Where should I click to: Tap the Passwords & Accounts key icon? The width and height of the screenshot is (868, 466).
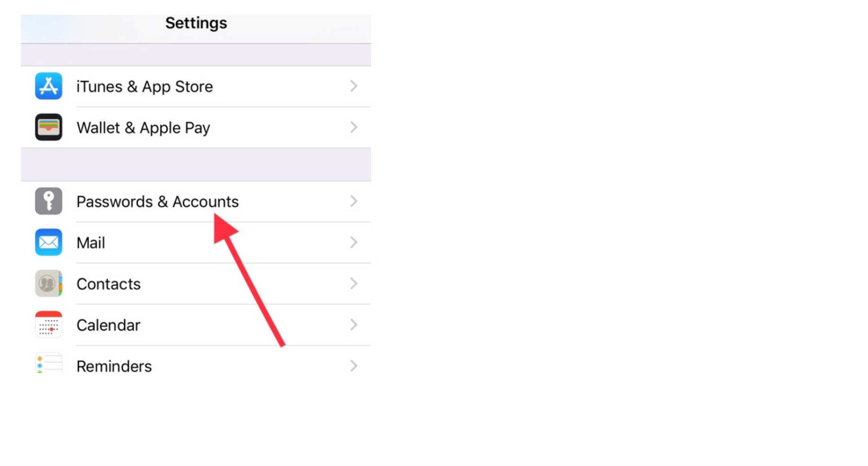pyautogui.click(x=48, y=201)
